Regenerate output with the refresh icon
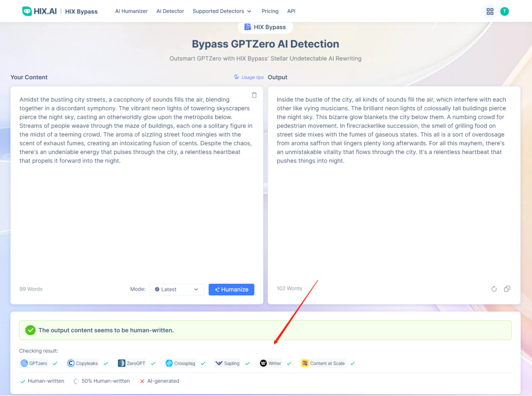Image resolution: width=532 pixels, height=396 pixels. [x=494, y=289]
